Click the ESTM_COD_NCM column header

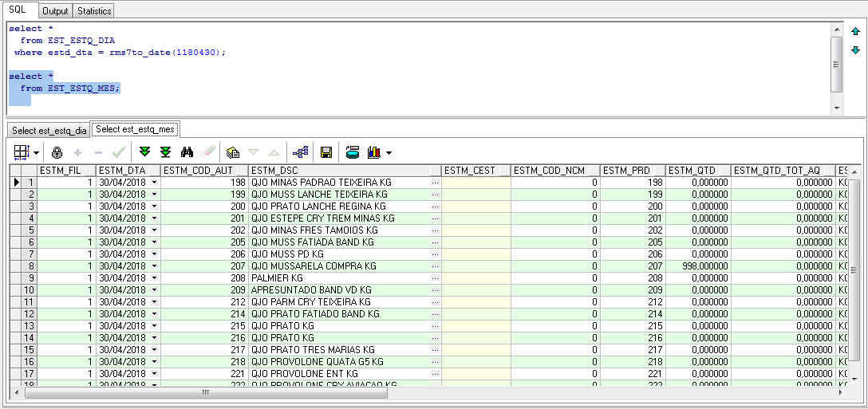[555, 171]
